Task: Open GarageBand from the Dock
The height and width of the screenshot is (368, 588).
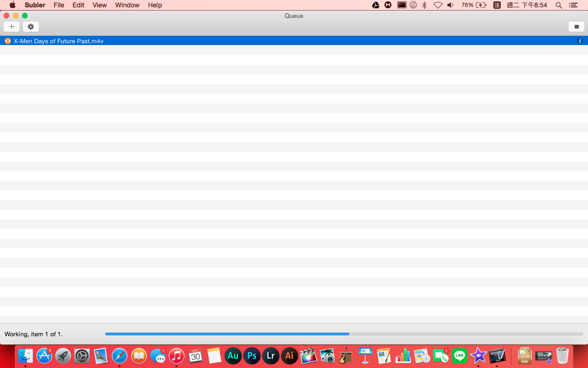Action: coord(346,356)
